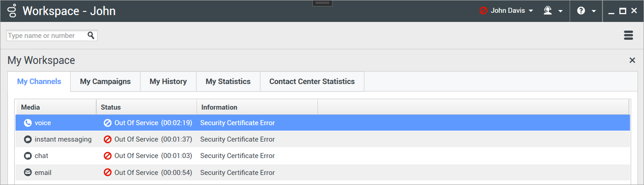Click the Type name or number field

(46, 36)
